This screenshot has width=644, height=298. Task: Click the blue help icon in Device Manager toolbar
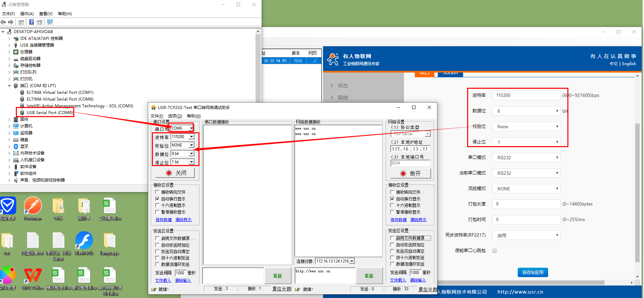pos(31,22)
